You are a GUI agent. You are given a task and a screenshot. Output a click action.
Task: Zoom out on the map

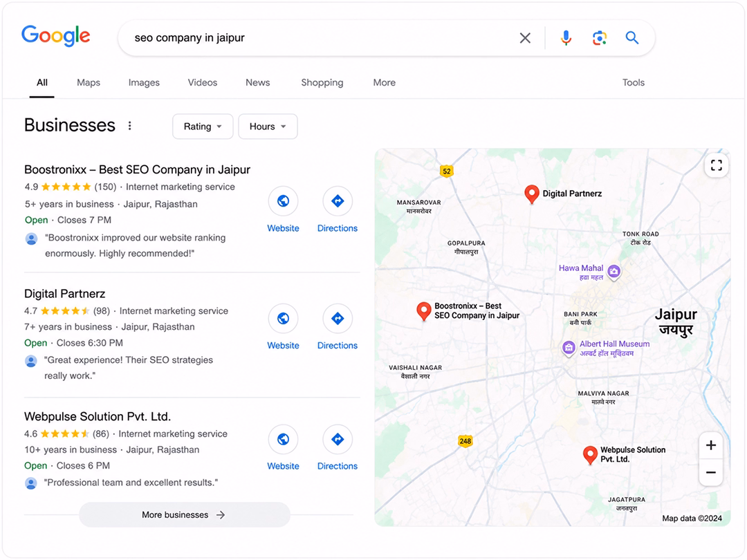(x=711, y=472)
